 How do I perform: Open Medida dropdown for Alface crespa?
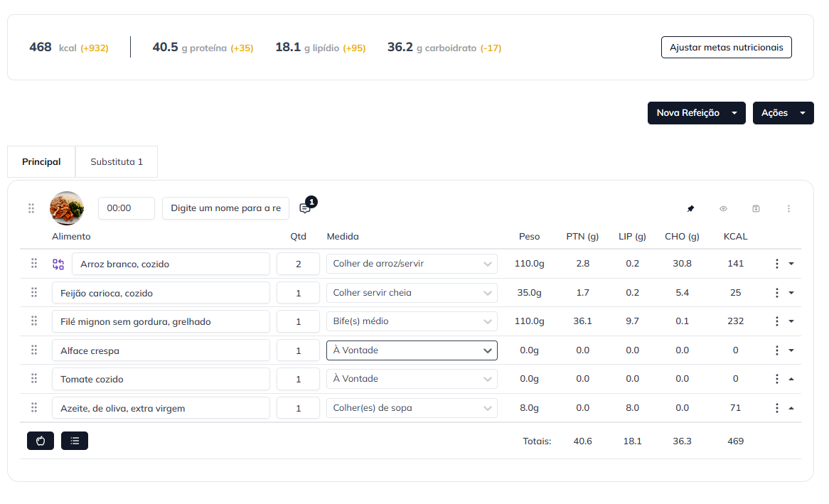[412, 350]
